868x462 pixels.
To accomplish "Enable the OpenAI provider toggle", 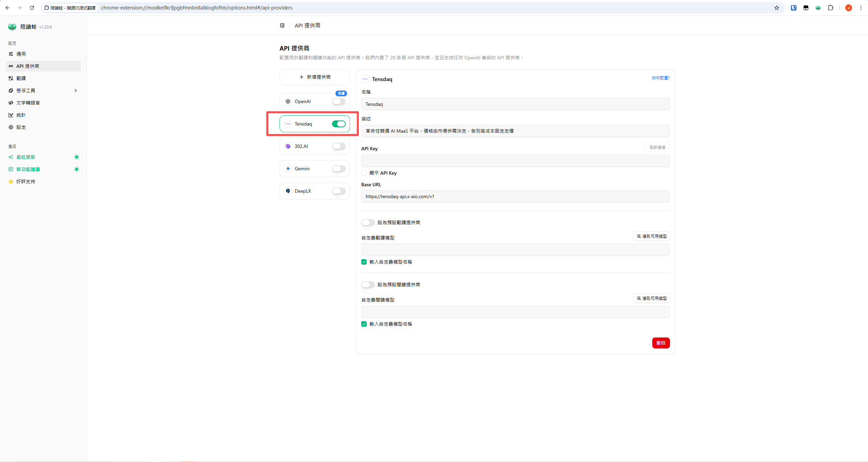I will pos(339,101).
